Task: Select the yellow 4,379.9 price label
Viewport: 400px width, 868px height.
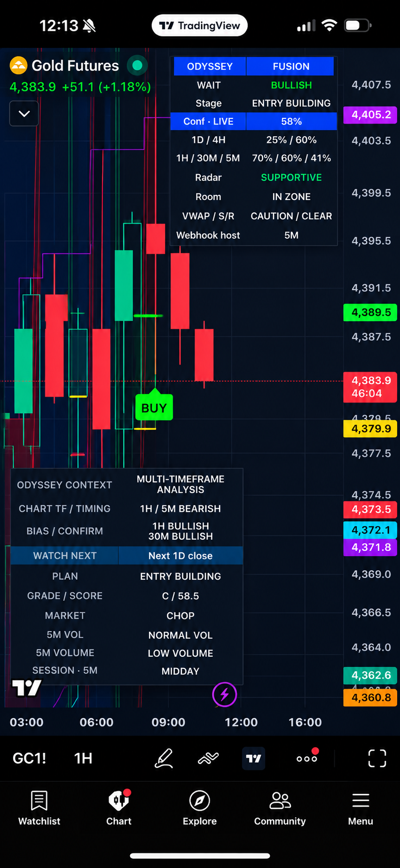Action: [x=370, y=428]
